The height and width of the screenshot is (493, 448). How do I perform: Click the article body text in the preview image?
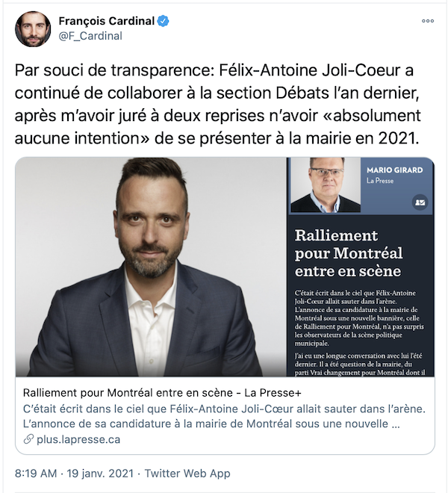click(x=359, y=332)
